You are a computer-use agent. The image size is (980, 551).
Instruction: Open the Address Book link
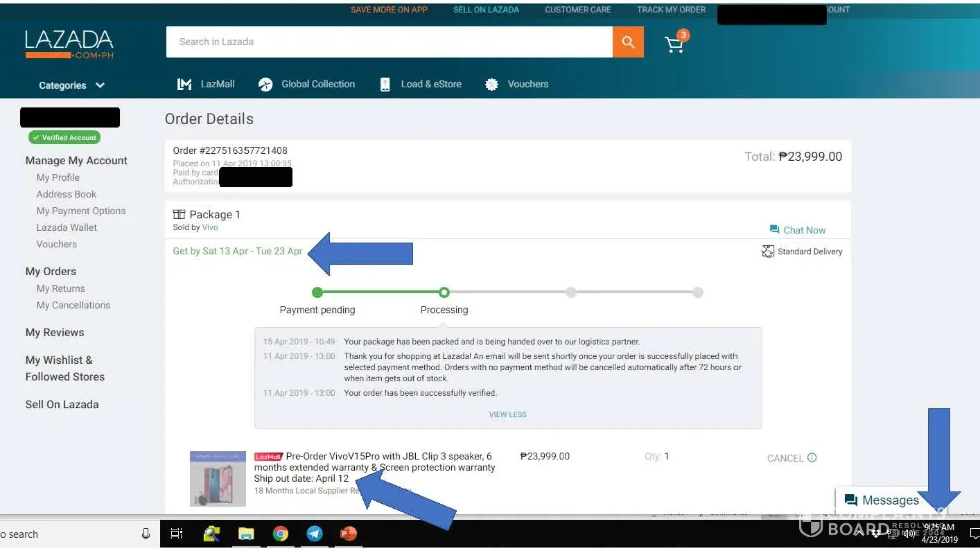(67, 194)
